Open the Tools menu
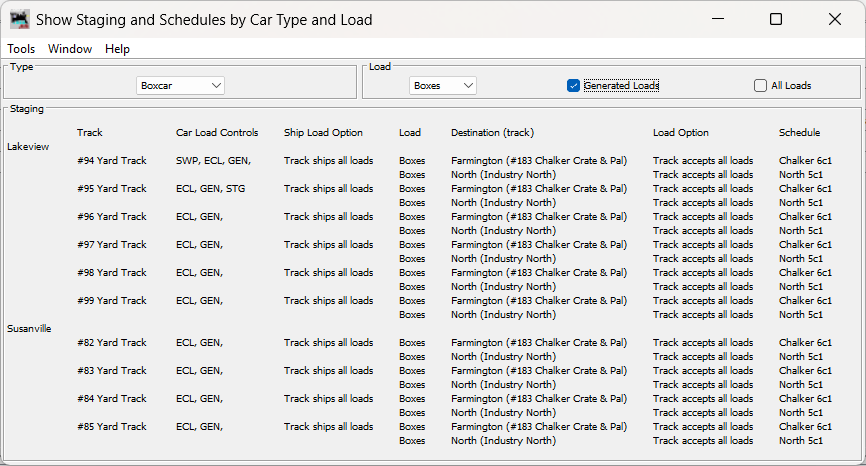 (21, 49)
